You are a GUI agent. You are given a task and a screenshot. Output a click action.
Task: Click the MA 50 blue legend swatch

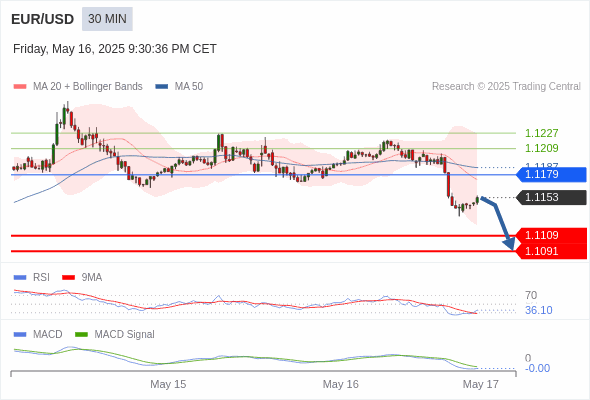coord(162,87)
